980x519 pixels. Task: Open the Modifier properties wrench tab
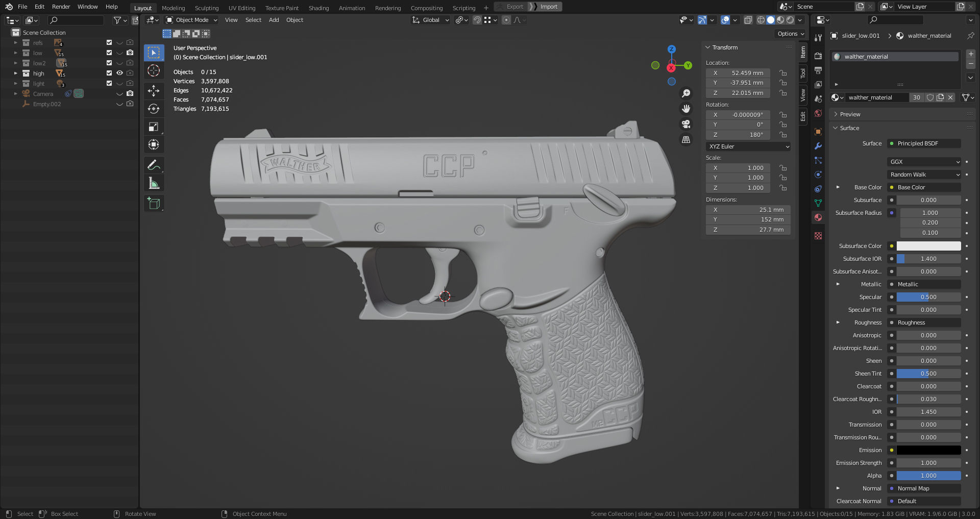(818, 146)
